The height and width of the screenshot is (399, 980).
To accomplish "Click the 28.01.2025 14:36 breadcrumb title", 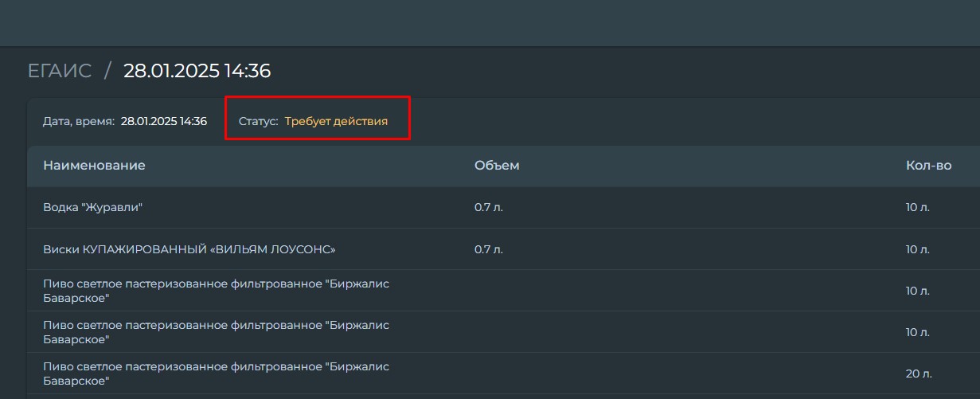I will click(197, 71).
